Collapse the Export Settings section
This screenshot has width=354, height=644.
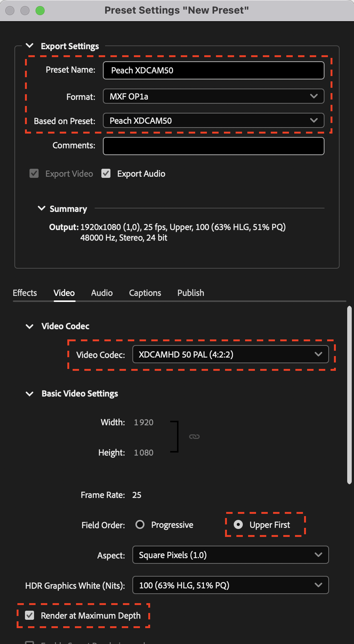click(x=29, y=46)
